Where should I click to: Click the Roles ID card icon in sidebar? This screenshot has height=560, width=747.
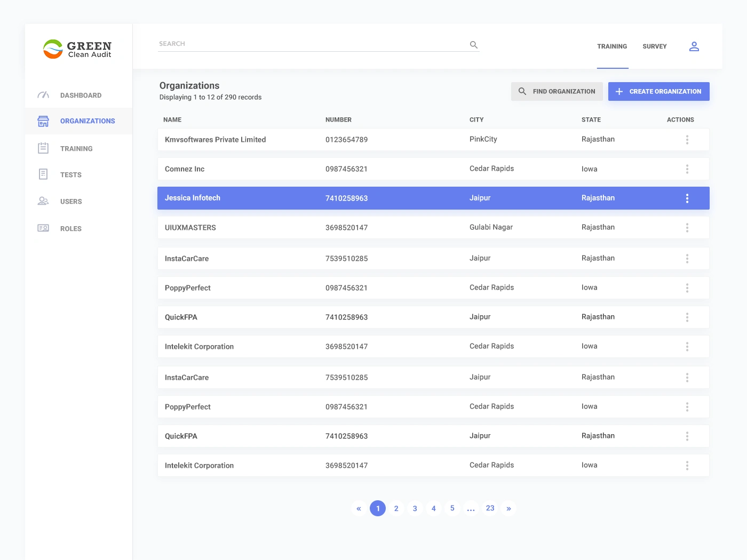tap(43, 228)
